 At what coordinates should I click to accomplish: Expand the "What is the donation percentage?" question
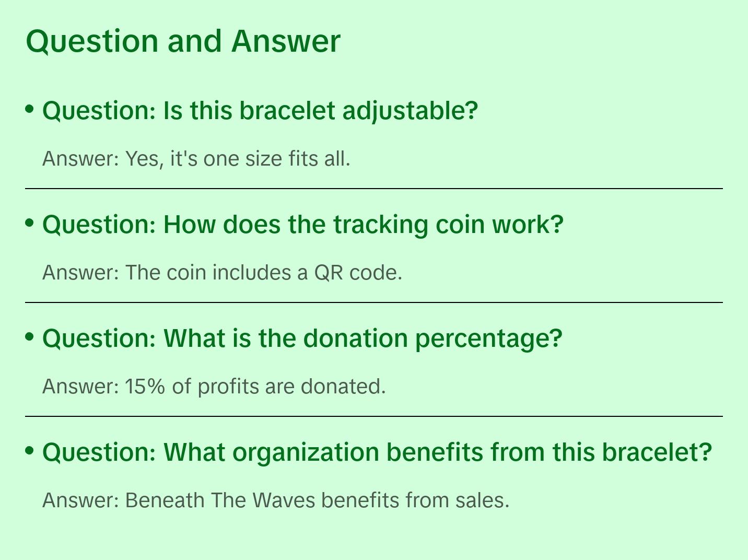(x=302, y=339)
